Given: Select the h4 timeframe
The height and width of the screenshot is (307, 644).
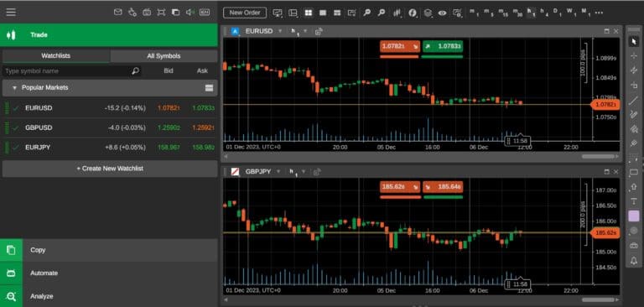Looking at the screenshot, I should coord(544,13).
